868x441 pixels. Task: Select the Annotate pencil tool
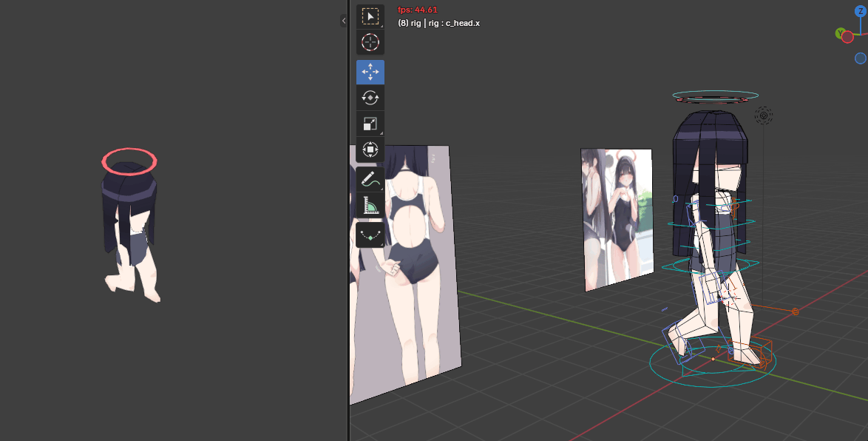pos(370,179)
